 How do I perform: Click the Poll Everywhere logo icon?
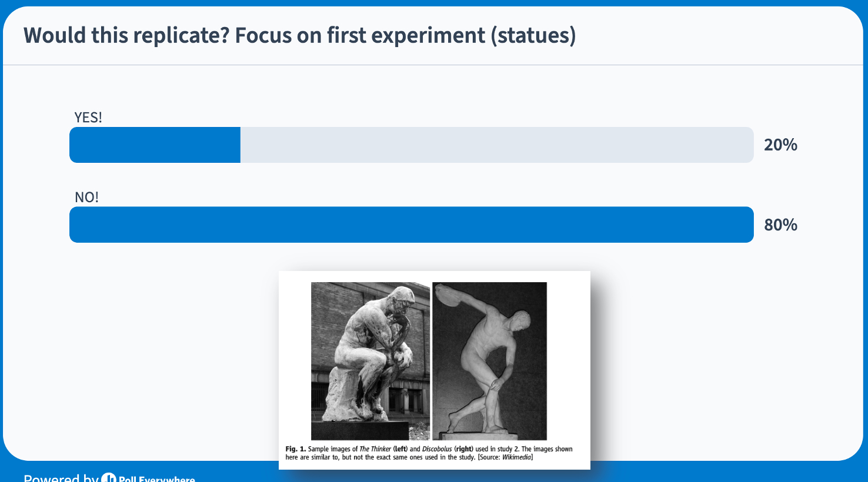[109, 478]
